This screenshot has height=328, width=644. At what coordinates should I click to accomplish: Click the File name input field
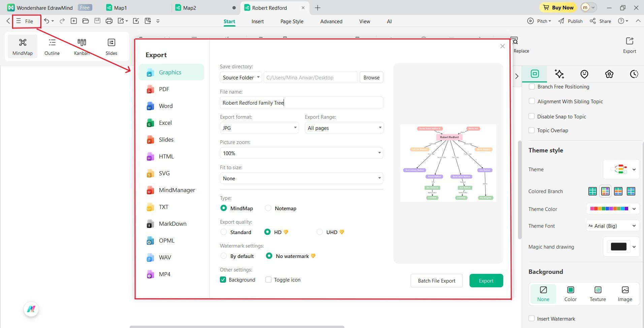point(301,103)
